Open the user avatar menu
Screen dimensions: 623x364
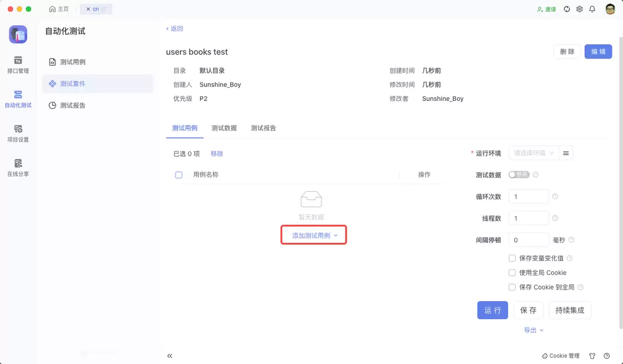610,9
